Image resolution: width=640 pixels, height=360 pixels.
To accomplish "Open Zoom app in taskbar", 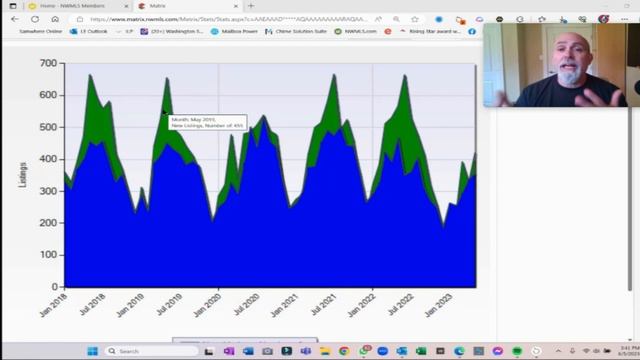I will (x=382, y=351).
